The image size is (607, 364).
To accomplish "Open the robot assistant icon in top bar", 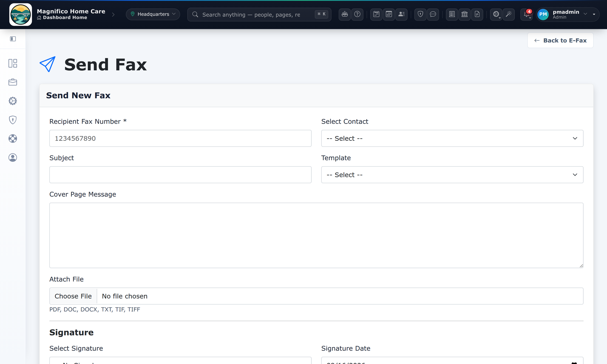I will click(344, 14).
